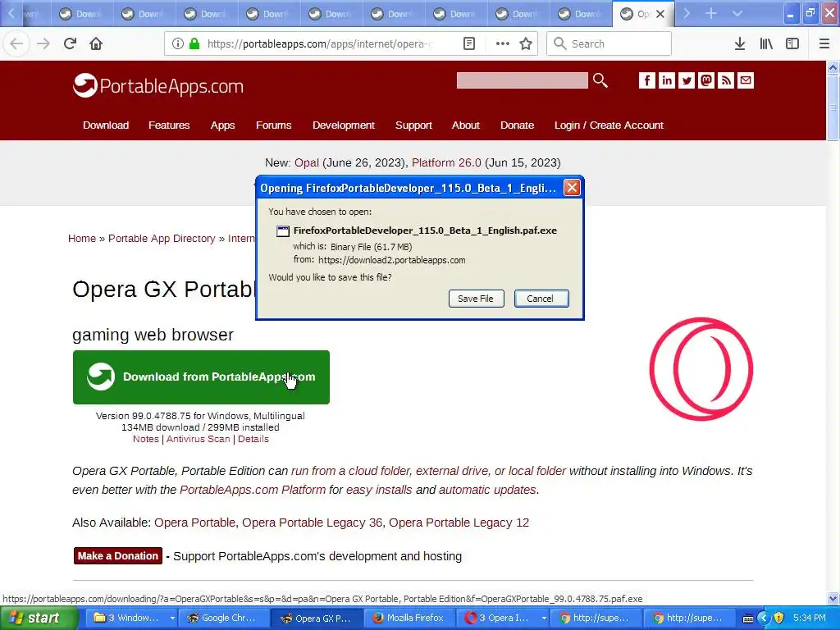Open the Details link
This screenshot has width=840, height=630.
[253, 439]
